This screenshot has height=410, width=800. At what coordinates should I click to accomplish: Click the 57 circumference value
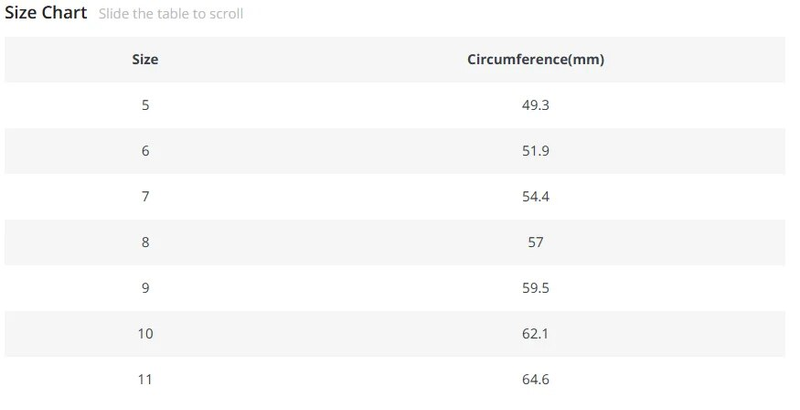(x=535, y=242)
